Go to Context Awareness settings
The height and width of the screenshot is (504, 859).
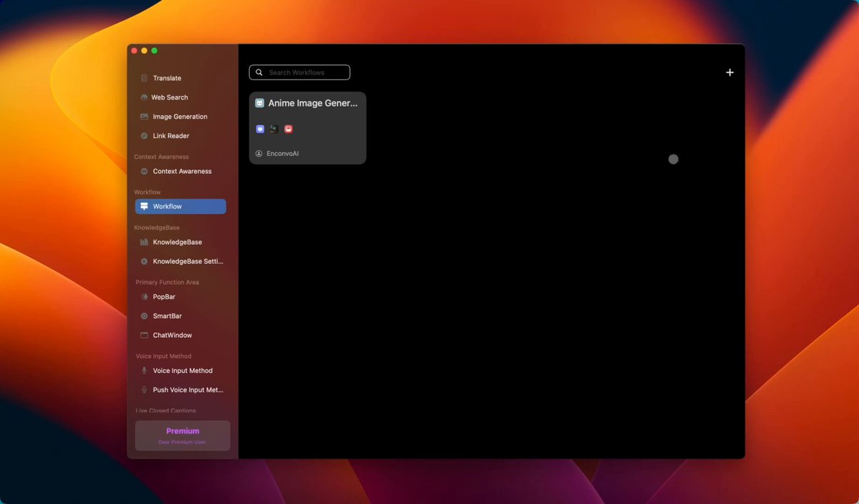pos(182,172)
